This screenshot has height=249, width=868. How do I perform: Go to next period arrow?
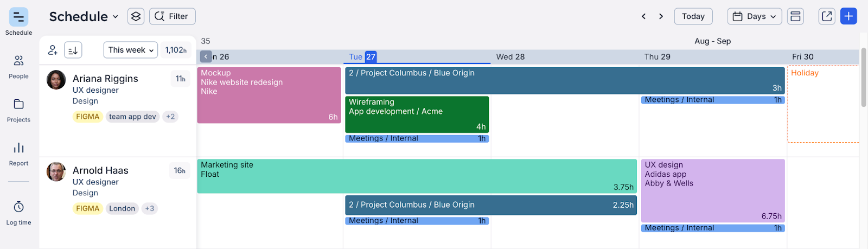(661, 16)
